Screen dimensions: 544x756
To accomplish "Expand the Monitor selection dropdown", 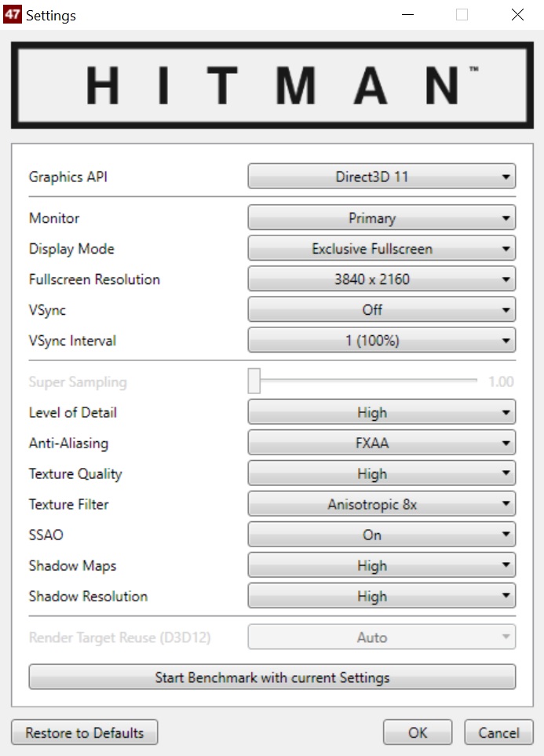I will point(382,218).
